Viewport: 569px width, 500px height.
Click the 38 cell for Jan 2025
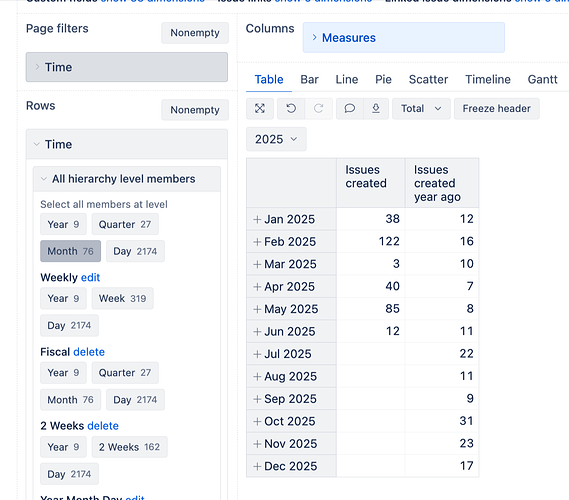(x=371, y=219)
